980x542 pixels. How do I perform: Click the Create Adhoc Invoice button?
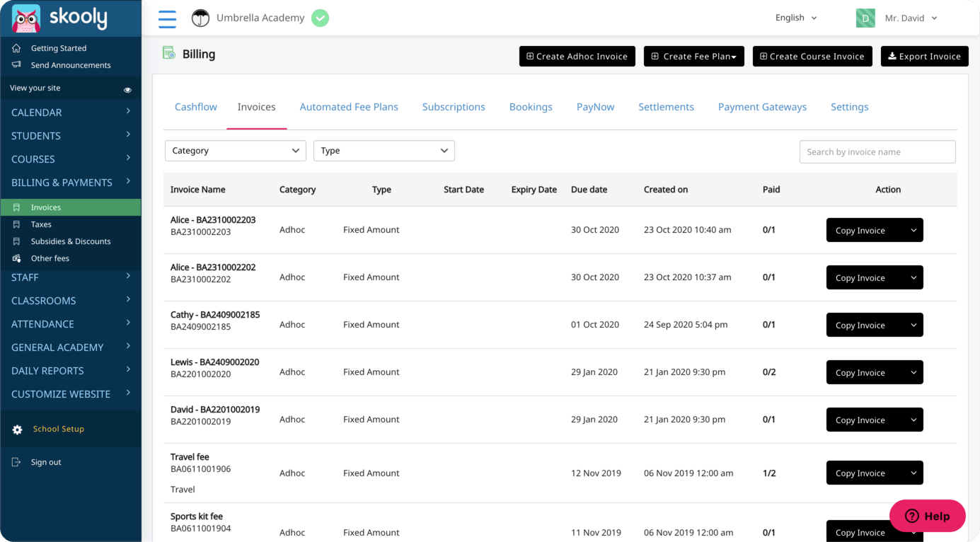click(x=577, y=56)
